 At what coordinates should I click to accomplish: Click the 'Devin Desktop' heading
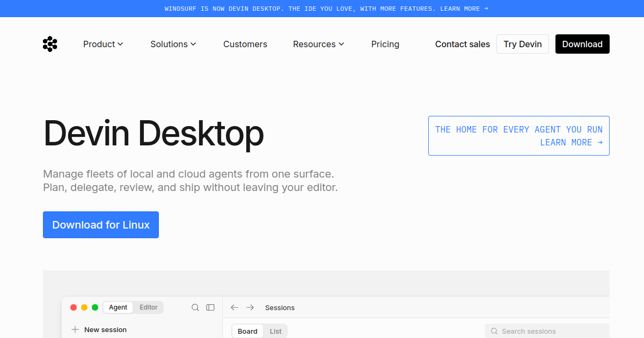[x=153, y=133]
